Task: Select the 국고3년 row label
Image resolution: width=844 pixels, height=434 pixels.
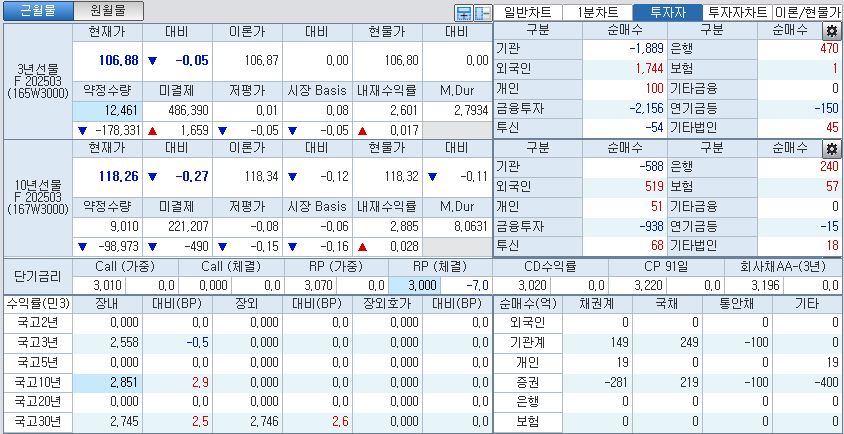Action: click(38, 343)
